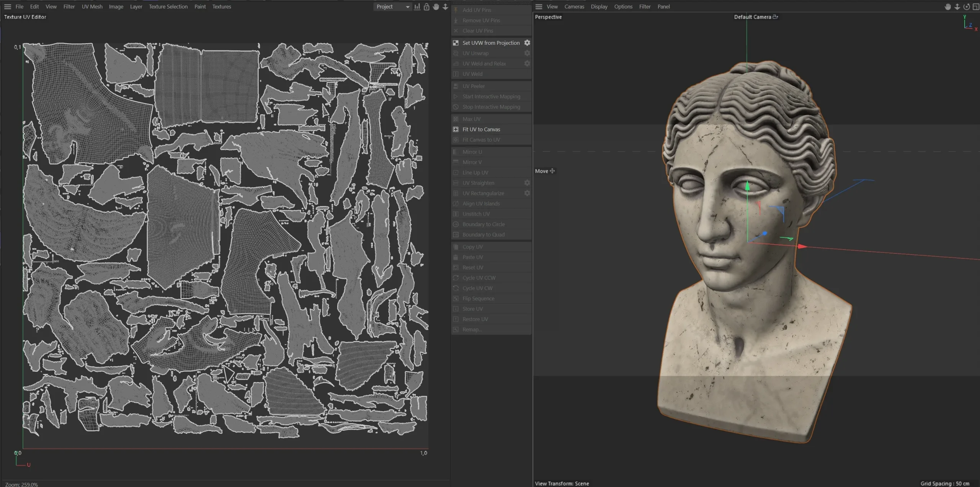Image resolution: width=980 pixels, height=487 pixels.
Task: Open the gear settings for UV Rectangularize
Action: [x=527, y=193]
